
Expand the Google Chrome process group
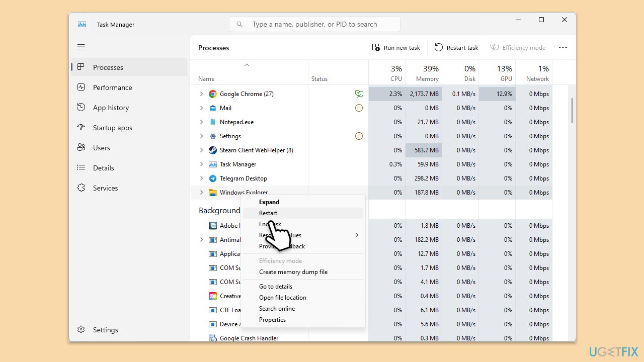point(202,94)
